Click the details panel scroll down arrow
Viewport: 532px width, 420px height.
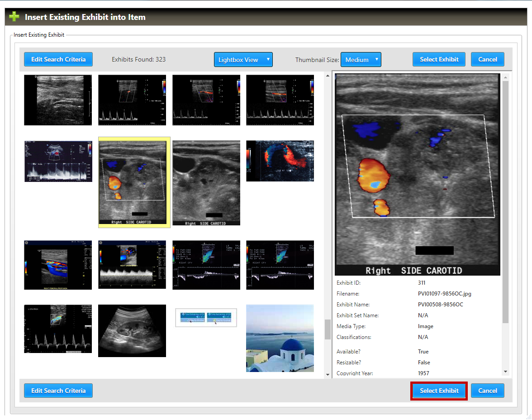tap(506, 372)
